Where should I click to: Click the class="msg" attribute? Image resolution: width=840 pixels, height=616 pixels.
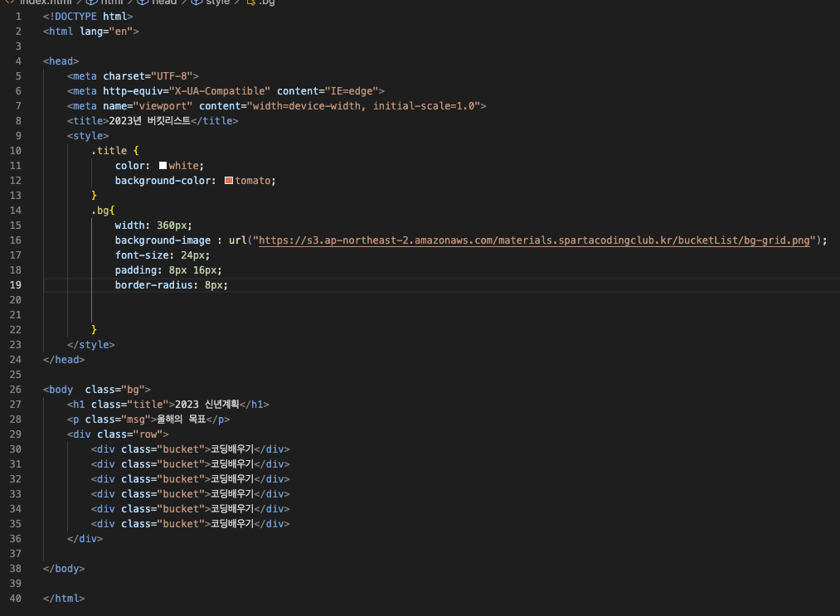click(118, 420)
